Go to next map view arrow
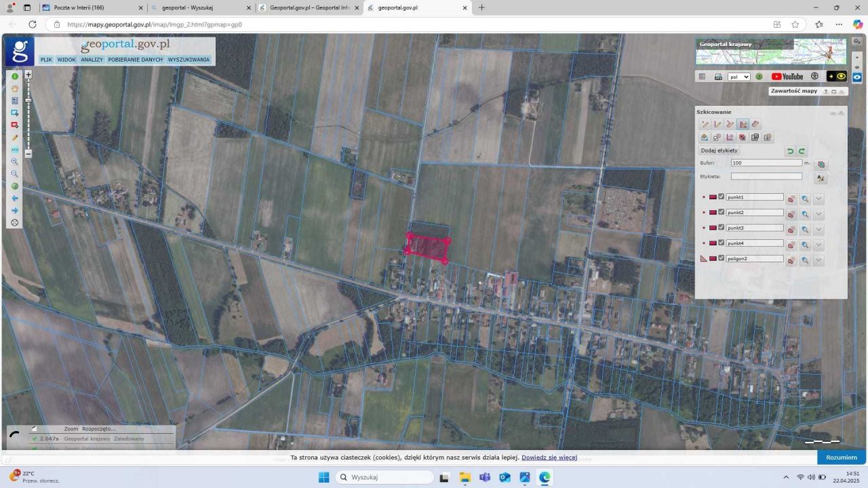The image size is (868, 488). click(x=15, y=211)
